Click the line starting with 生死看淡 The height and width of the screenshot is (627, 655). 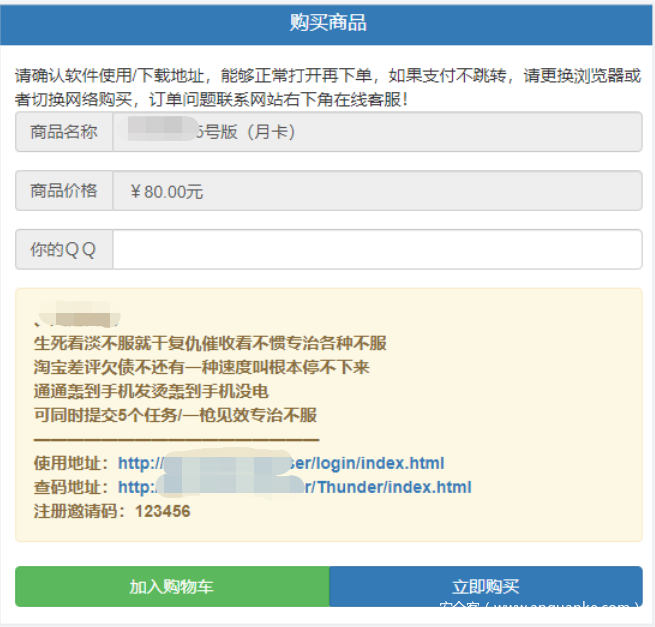point(209,343)
